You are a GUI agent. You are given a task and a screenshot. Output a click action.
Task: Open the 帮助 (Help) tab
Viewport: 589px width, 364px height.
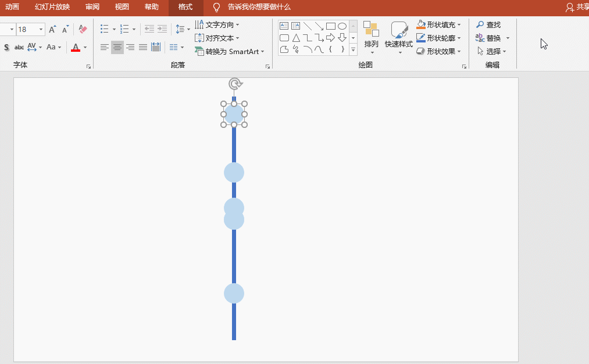tap(151, 7)
